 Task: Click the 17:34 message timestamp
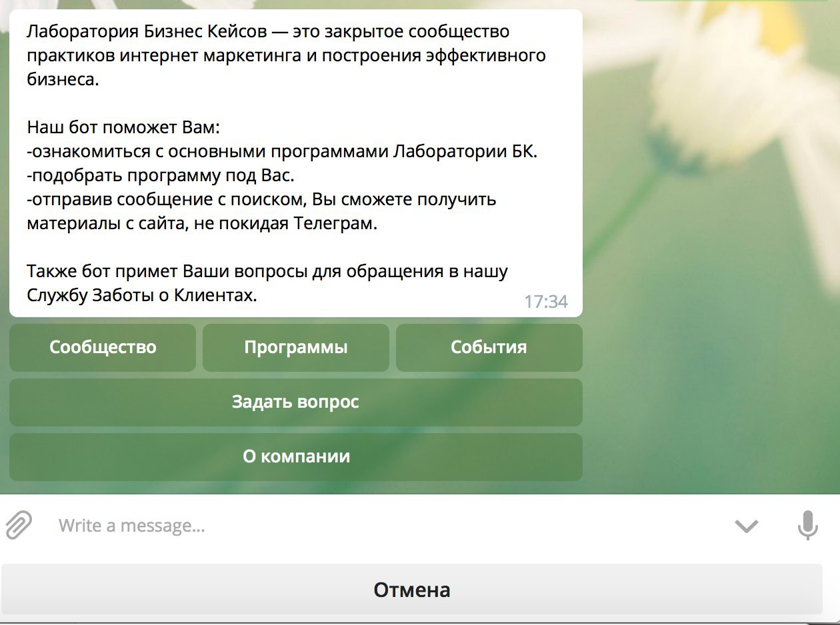(546, 302)
